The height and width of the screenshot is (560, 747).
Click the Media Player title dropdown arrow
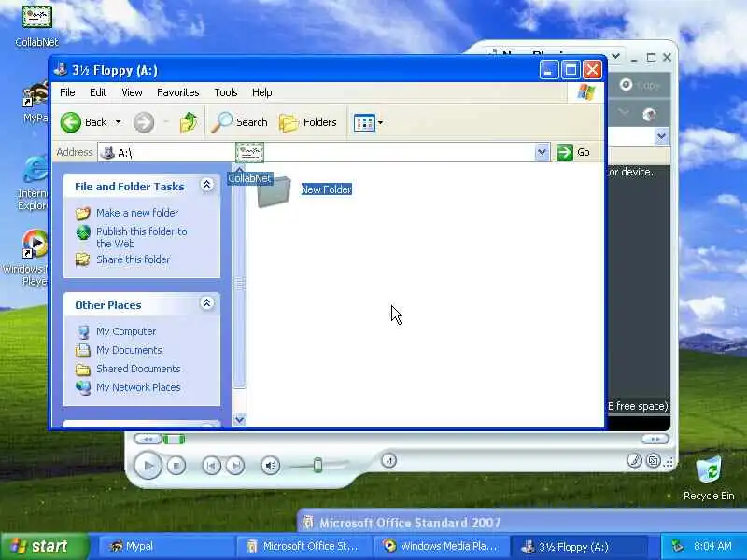coord(615,56)
